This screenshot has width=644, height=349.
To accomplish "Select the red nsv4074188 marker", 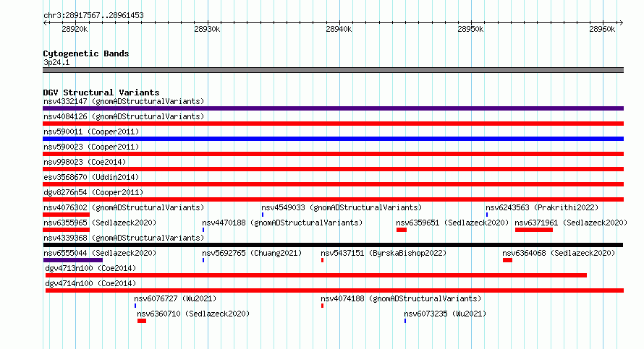I will 323,306.
